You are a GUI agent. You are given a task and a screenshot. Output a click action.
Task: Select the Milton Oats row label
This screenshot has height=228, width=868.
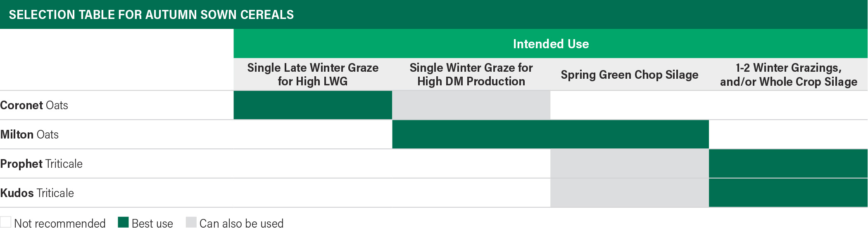click(x=29, y=134)
